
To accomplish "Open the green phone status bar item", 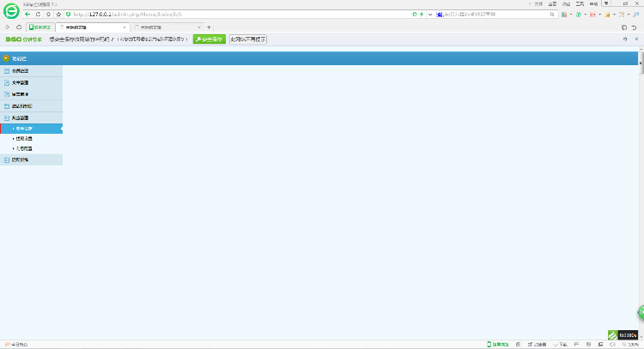I will point(497,345).
